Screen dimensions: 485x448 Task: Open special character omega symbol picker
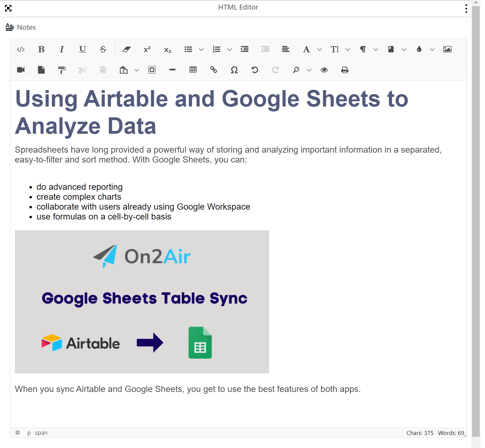click(x=234, y=70)
